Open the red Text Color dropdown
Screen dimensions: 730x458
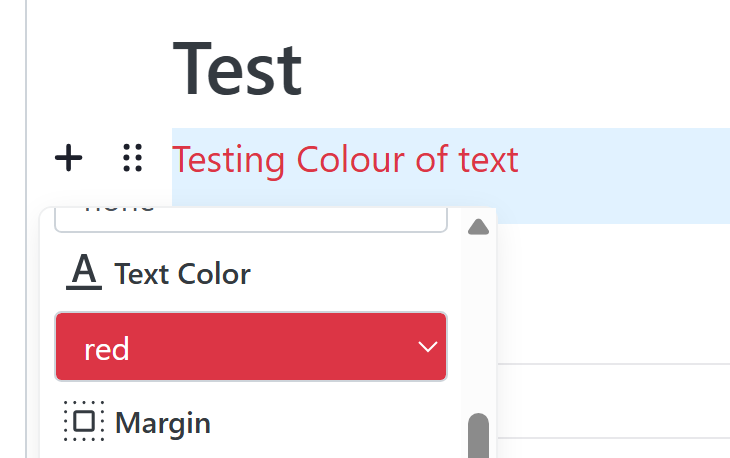tap(250, 347)
